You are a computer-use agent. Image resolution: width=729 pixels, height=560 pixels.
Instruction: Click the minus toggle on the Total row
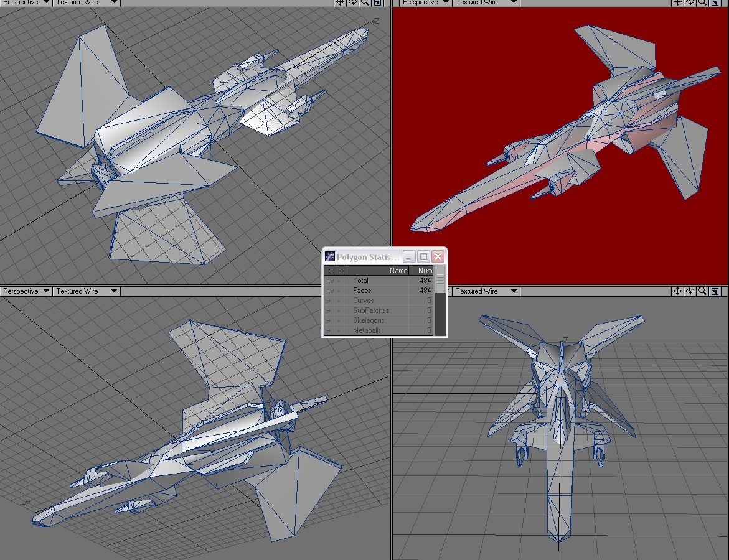click(x=339, y=281)
